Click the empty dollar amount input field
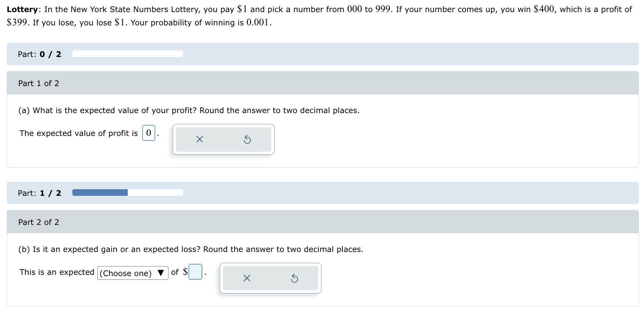Image resolution: width=644 pixels, height=311 pixels. (195, 272)
